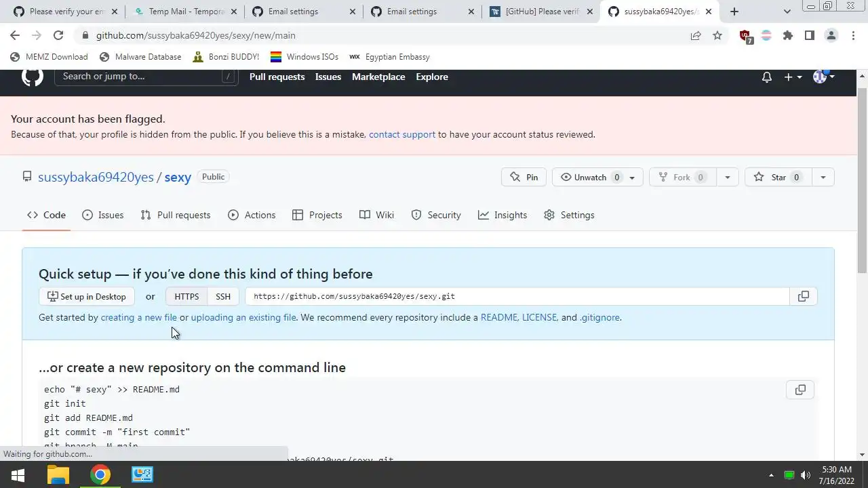Viewport: 868px width, 488px height.
Task: Open the volume control in the tray
Action: (806, 475)
